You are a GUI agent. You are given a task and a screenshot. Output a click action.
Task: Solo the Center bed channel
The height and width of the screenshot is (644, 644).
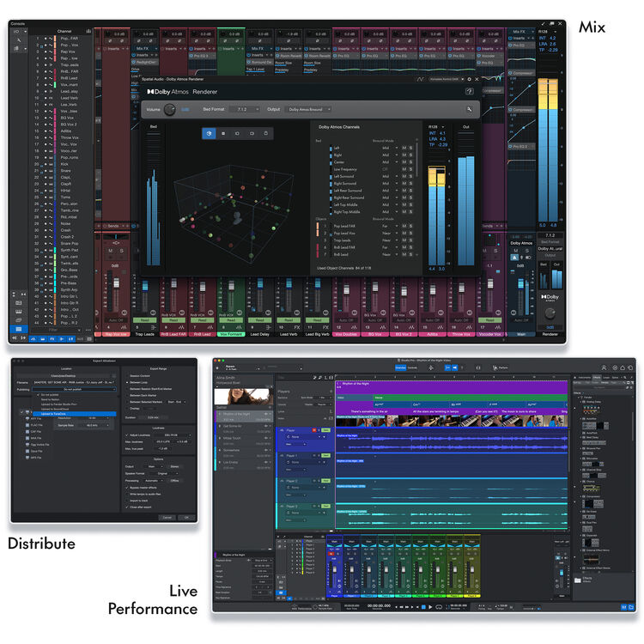[x=410, y=162]
